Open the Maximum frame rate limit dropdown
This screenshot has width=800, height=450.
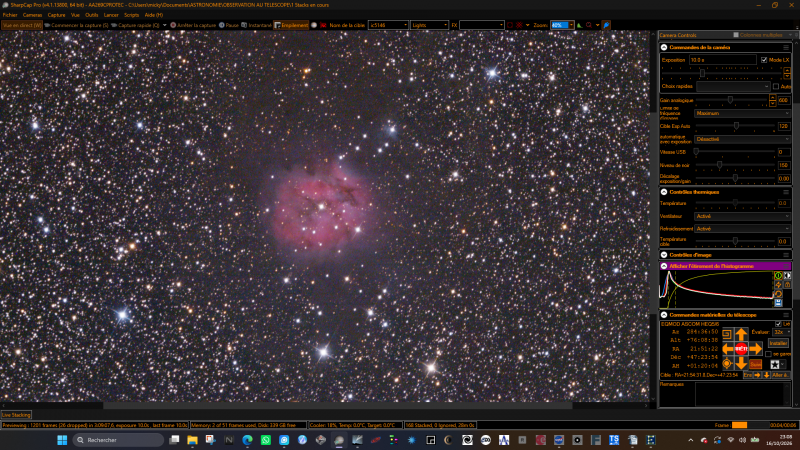pos(742,113)
